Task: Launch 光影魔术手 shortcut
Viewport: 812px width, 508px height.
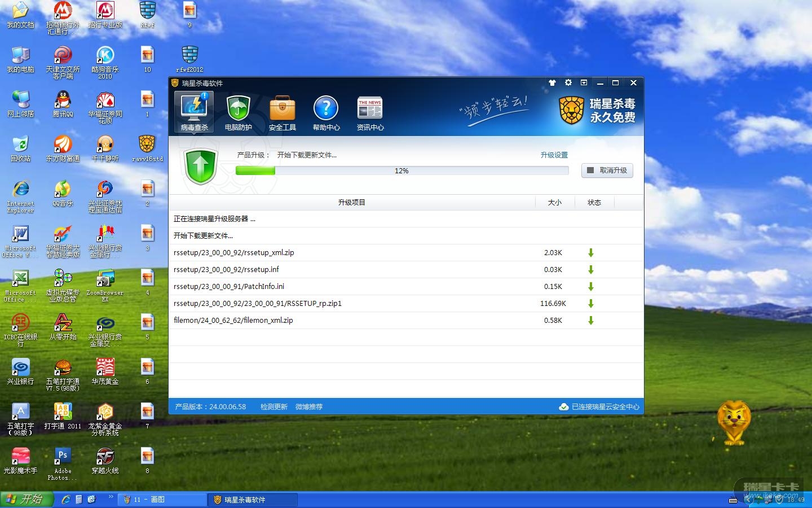Action: click(20, 461)
